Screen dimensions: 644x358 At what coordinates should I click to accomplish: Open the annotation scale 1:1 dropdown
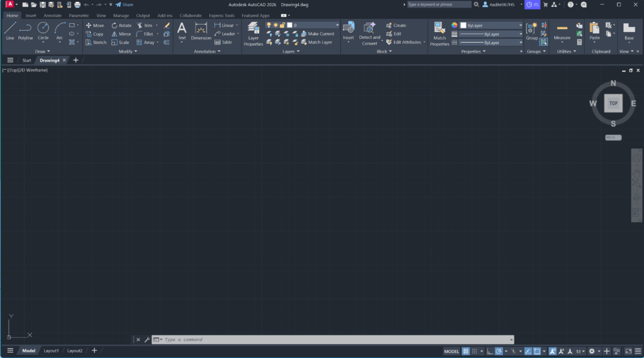click(x=580, y=351)
